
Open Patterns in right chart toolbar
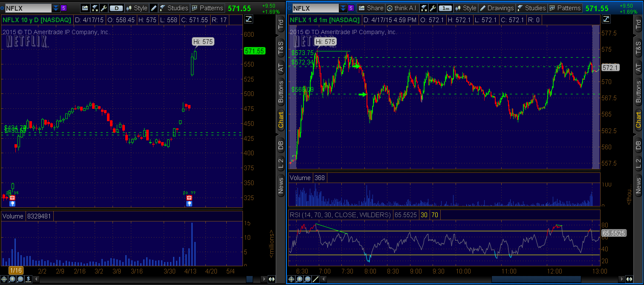tap(565, 8)
